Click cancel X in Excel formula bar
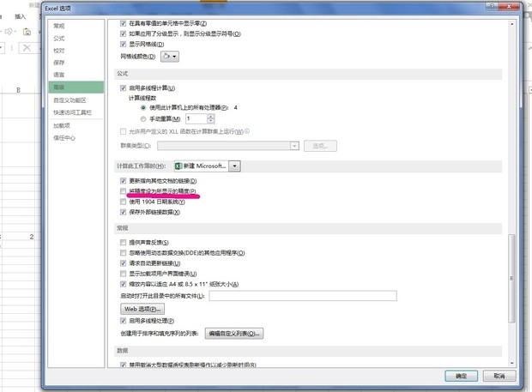The width and height of the screenshot is (532, 392). tap(27, 48)
